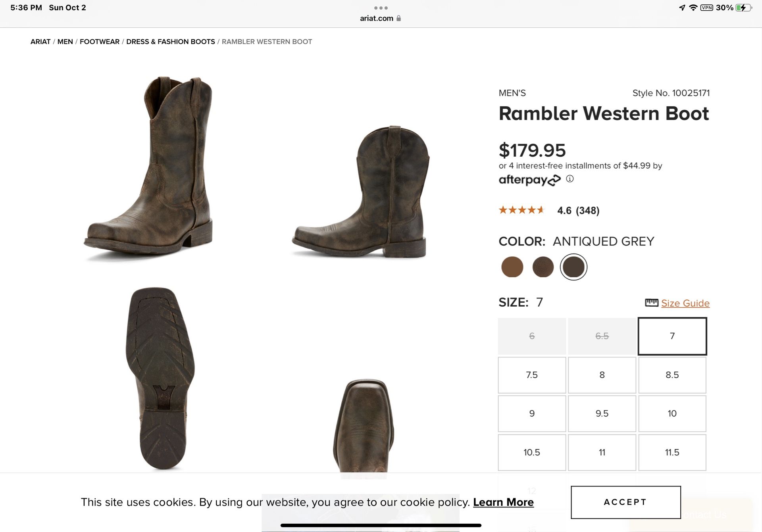The image size is (762, 532).
Task: Choose size 7
Action: click(672, 336)
